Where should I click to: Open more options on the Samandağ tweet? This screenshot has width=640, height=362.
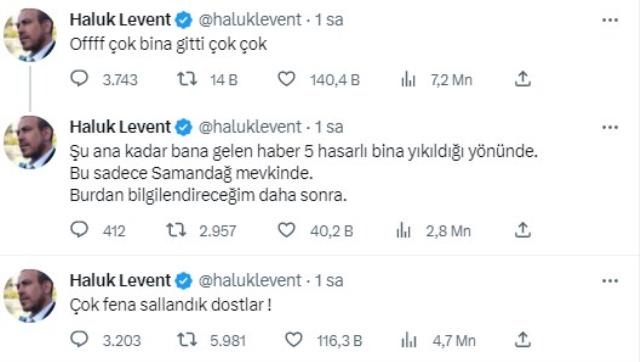[610, 127]
